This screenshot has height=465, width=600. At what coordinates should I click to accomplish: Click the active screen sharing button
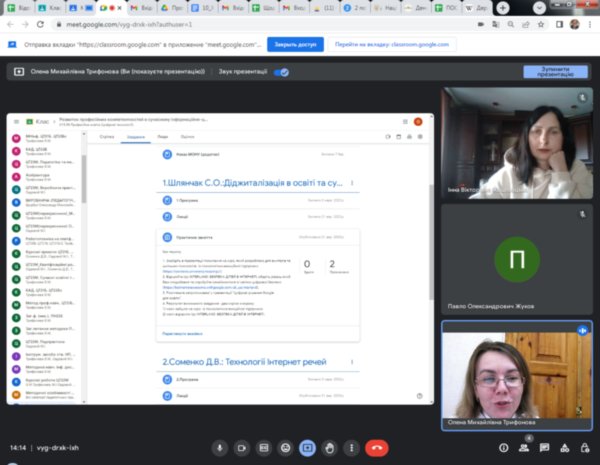point(308,448)
